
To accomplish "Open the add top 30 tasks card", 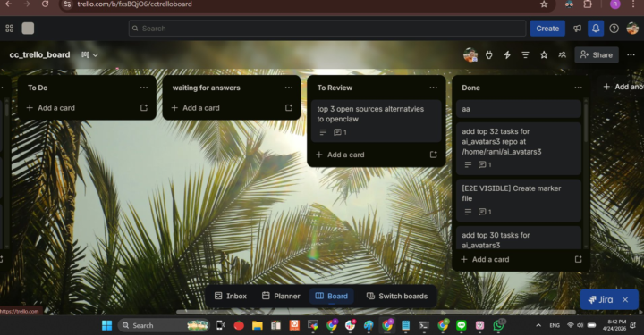I will pyautogui.click(x=518, y=238).
